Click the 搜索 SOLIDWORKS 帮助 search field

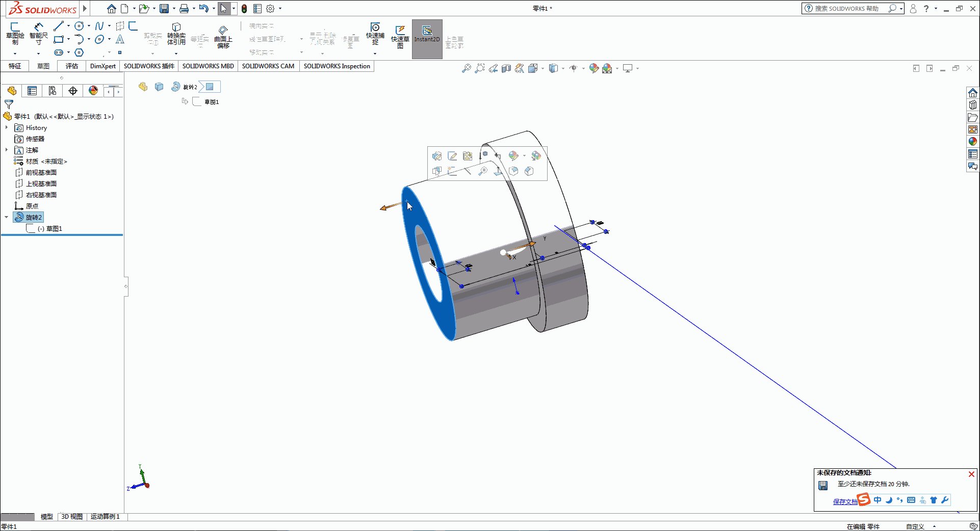[x=846, y=9]
